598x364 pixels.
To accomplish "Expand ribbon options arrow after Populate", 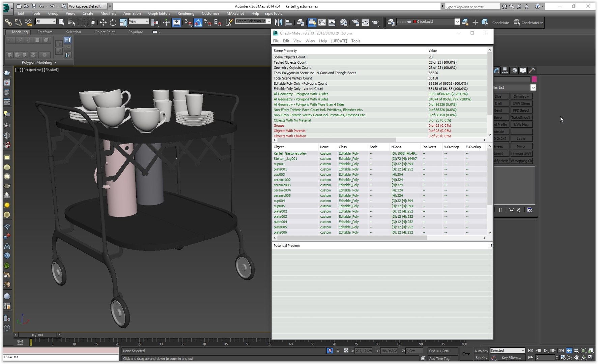I will pos(156,32).
